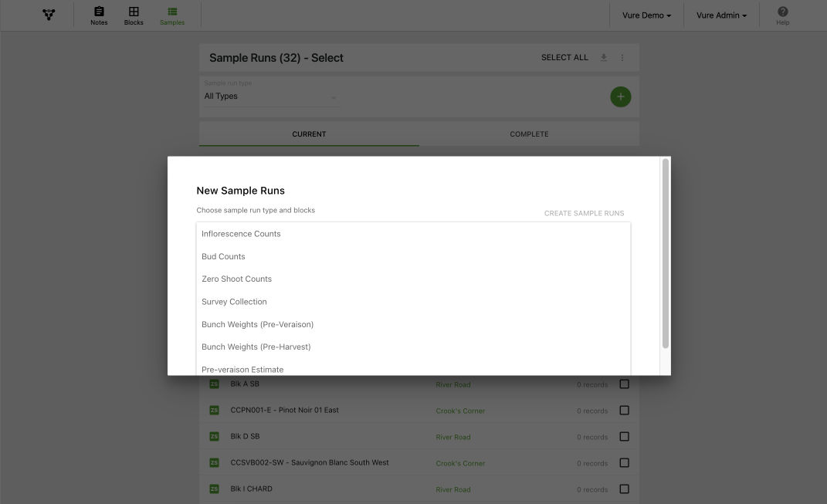Click the Crook's Corner link for CCSVB002-SW
This screenshot has height=504, width=827.
(460, 463)
